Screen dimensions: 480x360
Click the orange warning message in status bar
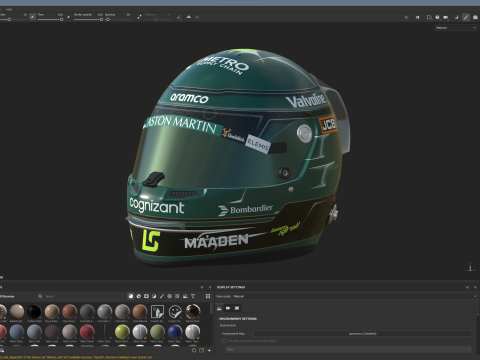(x=76, y=357)
